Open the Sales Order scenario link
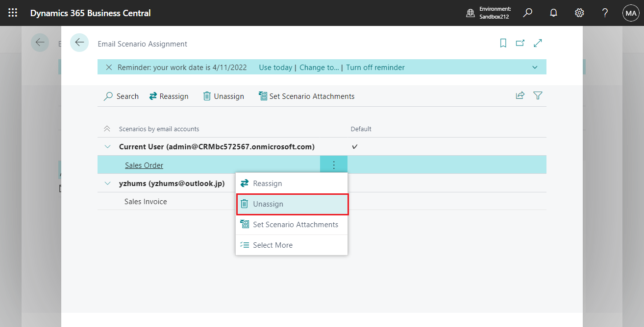The height and width of the screenshot is (327, 644). pos(144,165)
